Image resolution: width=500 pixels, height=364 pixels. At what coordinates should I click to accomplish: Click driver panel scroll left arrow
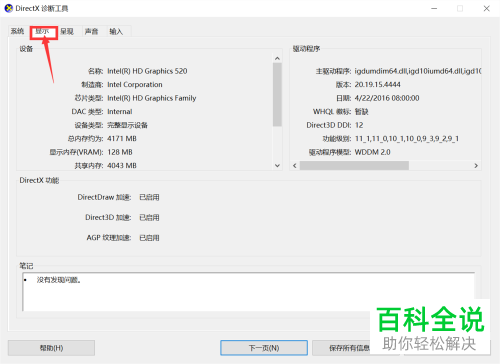click(295, 166)
